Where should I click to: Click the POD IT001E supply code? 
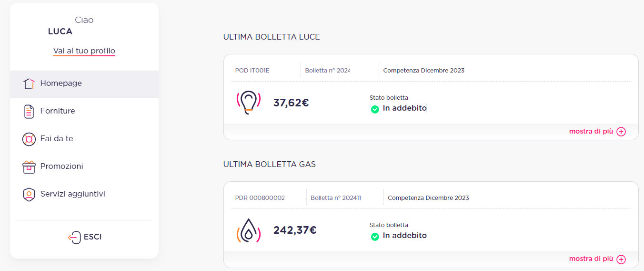(x=252, y=71)
